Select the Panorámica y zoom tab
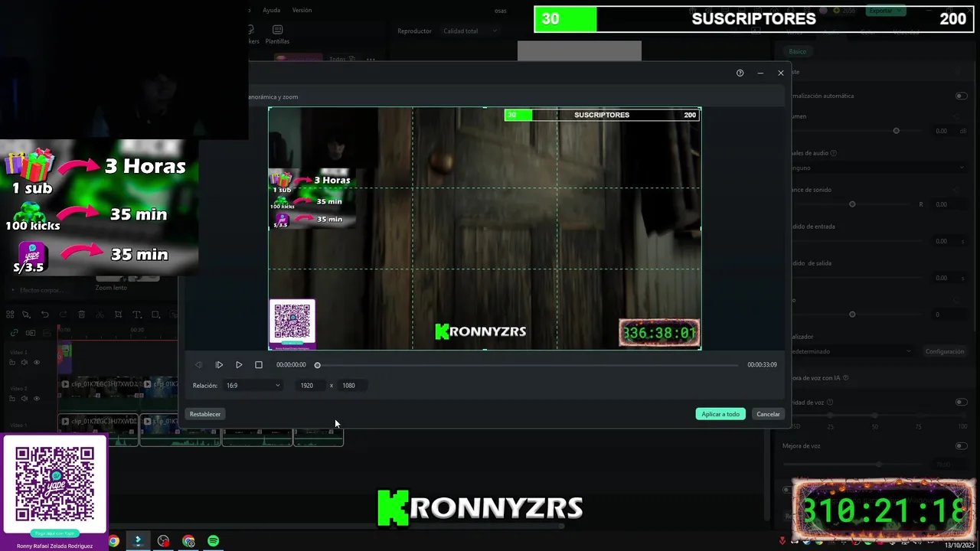The image size is (980, 551). [273, 97]
